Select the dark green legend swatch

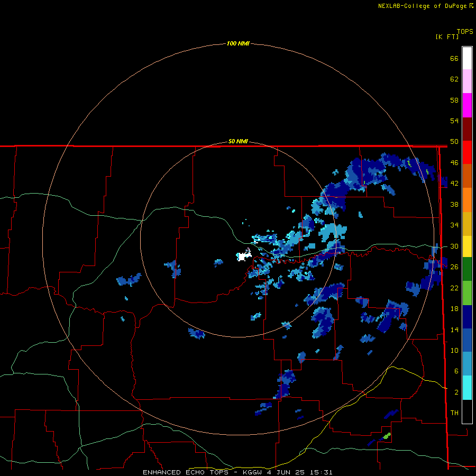pyautogui.click(x=467, y=269)
